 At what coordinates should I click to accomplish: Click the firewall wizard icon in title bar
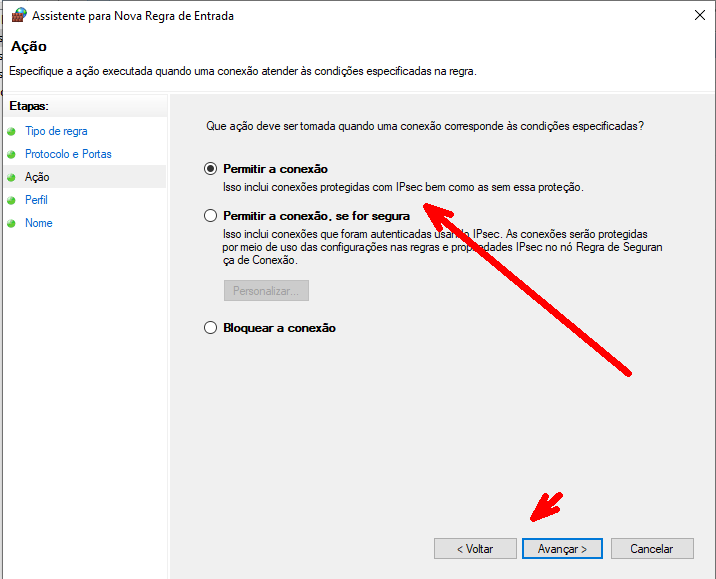pos(19,16)
